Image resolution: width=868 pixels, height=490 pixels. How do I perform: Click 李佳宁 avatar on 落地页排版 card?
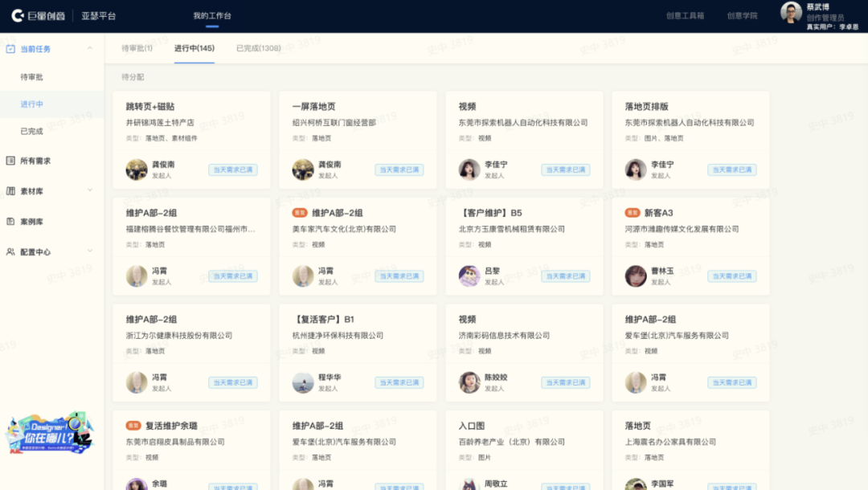[636, 169]
